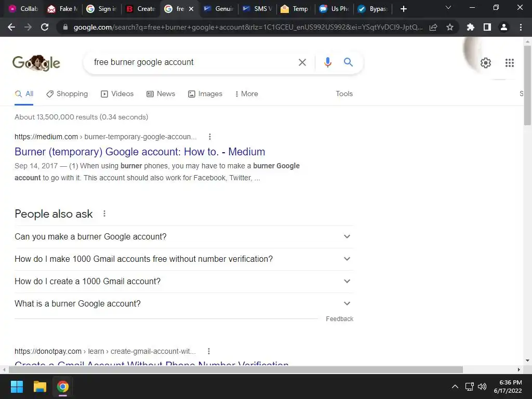The width and height of the screenshot is (532, 399).
Task: Select the Videos results filter
Action: pyautogui.click(x=117, y=94)
